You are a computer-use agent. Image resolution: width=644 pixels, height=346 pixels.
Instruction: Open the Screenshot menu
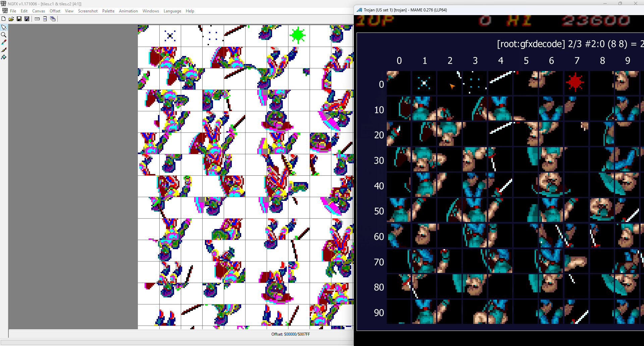tap(88, 11)
